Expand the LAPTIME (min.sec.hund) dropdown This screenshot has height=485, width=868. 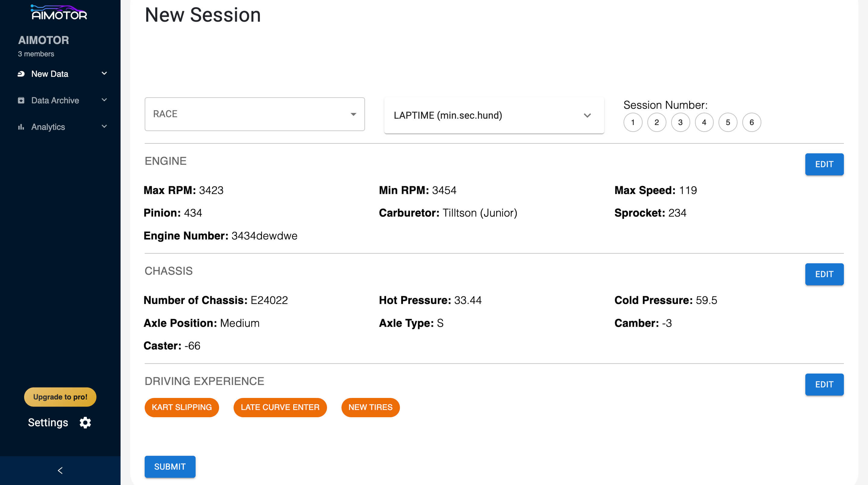click(x=494, y=115)
